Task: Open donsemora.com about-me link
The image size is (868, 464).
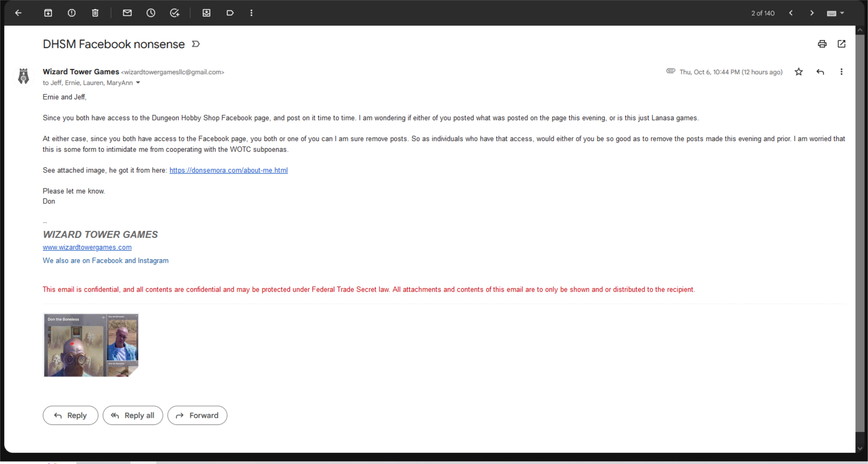Action: pos(229,170)
